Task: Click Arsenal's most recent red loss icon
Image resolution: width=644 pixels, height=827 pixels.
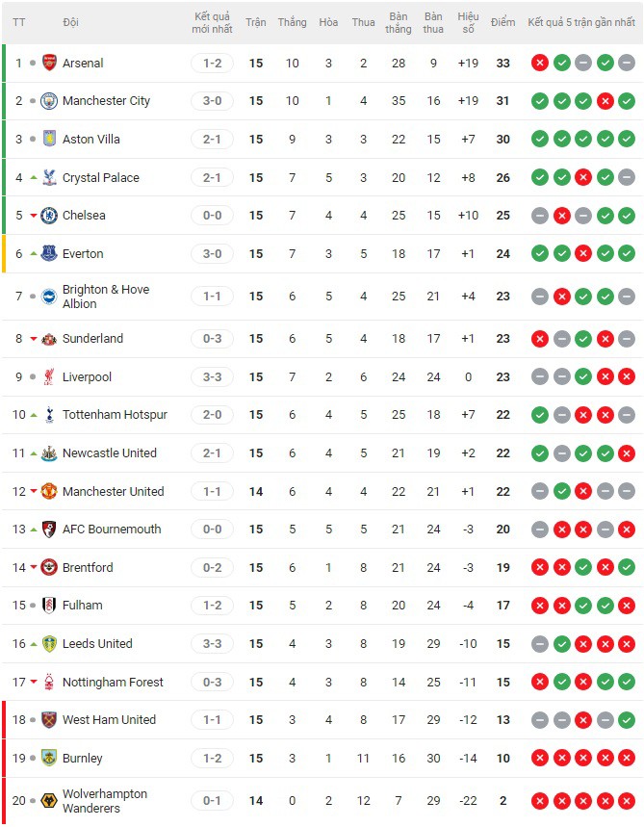Action: [x=538, y=63]
